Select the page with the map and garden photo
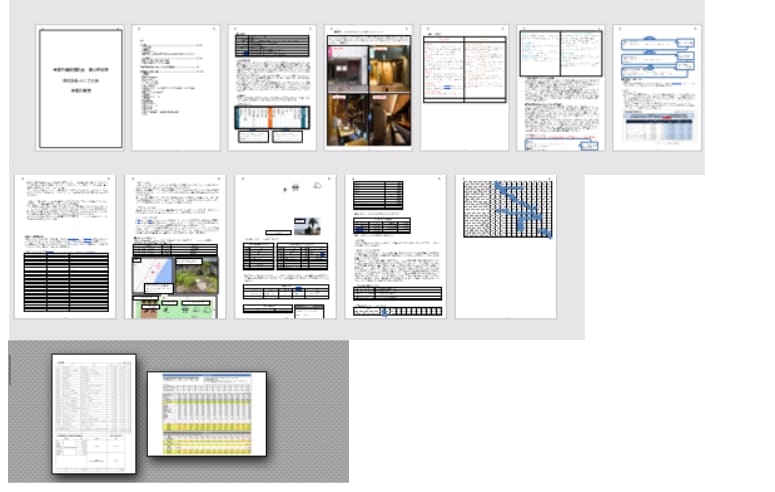This screenshot has width=775, height=492. tap(175, 246)
